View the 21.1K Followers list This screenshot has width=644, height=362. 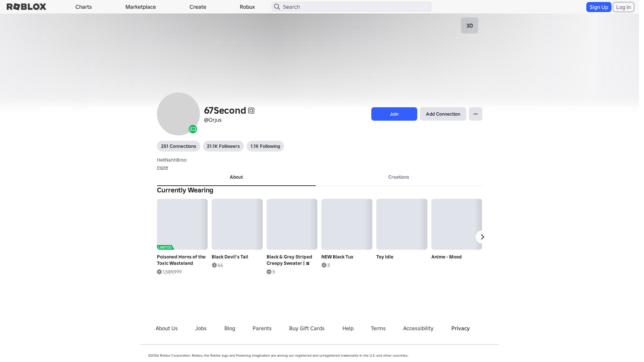[x=223, y=146]
